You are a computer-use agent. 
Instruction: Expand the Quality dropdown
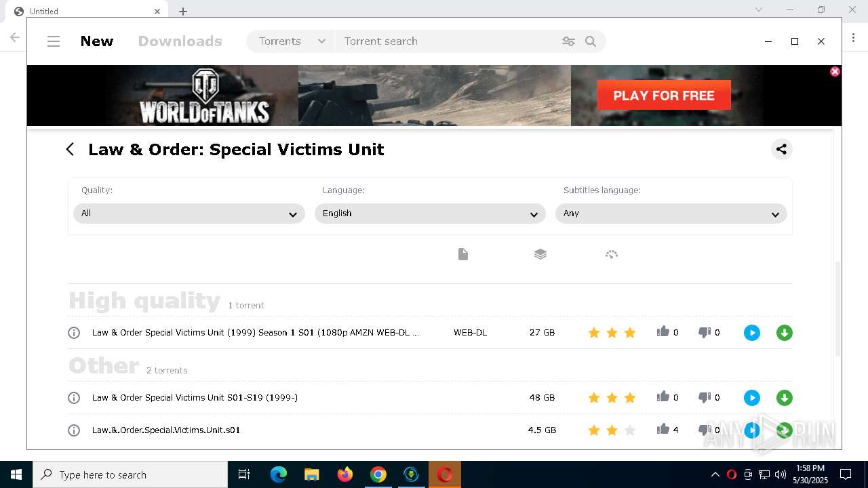click(189, 213)
